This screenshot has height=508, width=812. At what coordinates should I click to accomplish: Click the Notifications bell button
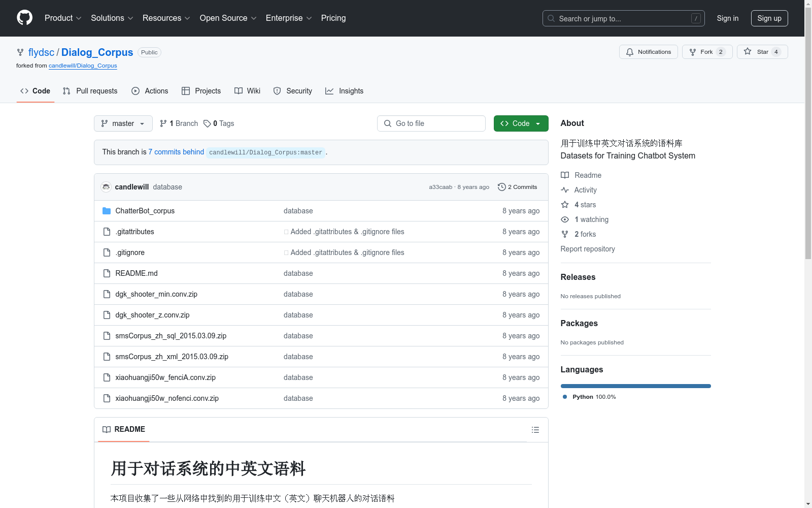(649, 52)
